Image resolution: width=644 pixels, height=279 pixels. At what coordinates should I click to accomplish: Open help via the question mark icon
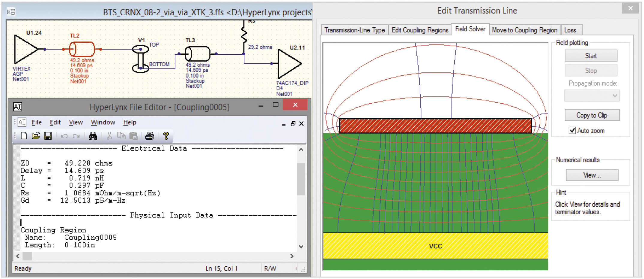pos(166,136)
